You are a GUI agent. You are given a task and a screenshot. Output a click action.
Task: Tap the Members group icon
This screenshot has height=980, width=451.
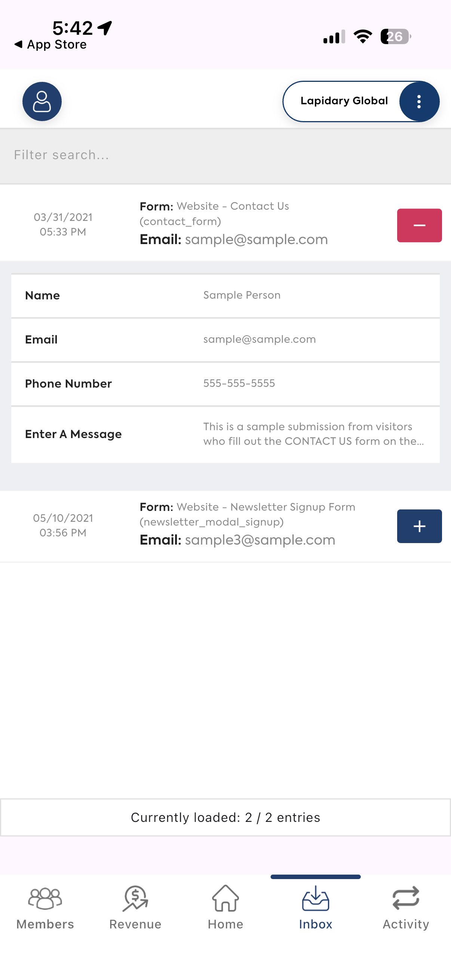point(45,899)
